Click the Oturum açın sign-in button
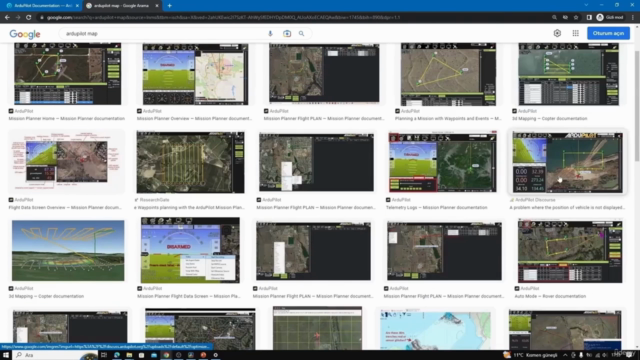Image resolution: width=640 pixels, height=360 pixels. point(608,33)
